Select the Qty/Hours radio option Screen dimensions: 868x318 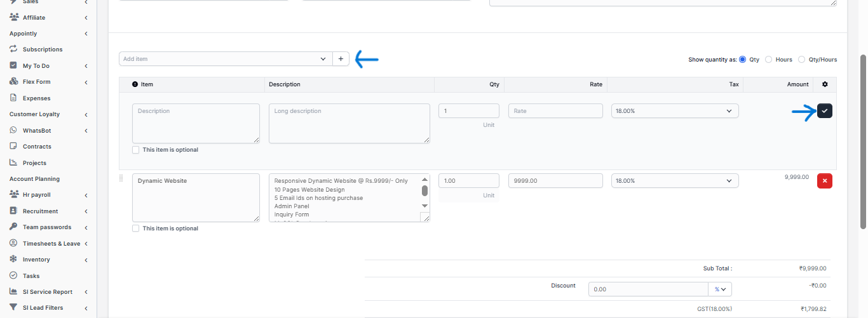tap(801, 60)
